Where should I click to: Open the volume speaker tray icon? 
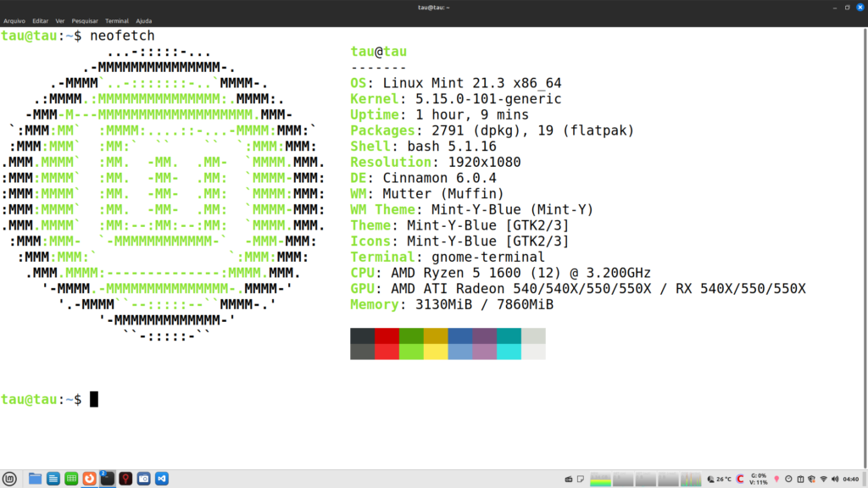835,480
